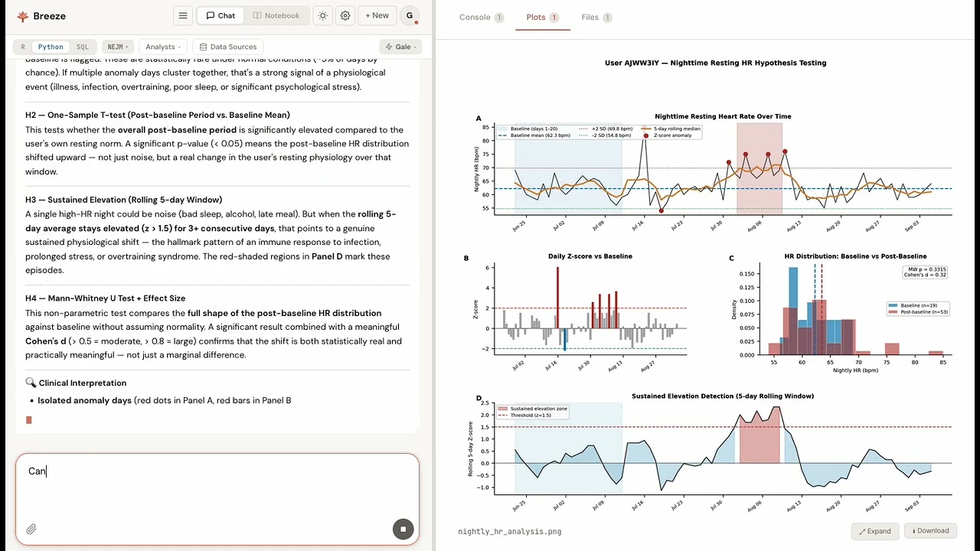Click the nightly_hr_analysis.png filename
The image size is (980, 551).
tap(510, 531)
